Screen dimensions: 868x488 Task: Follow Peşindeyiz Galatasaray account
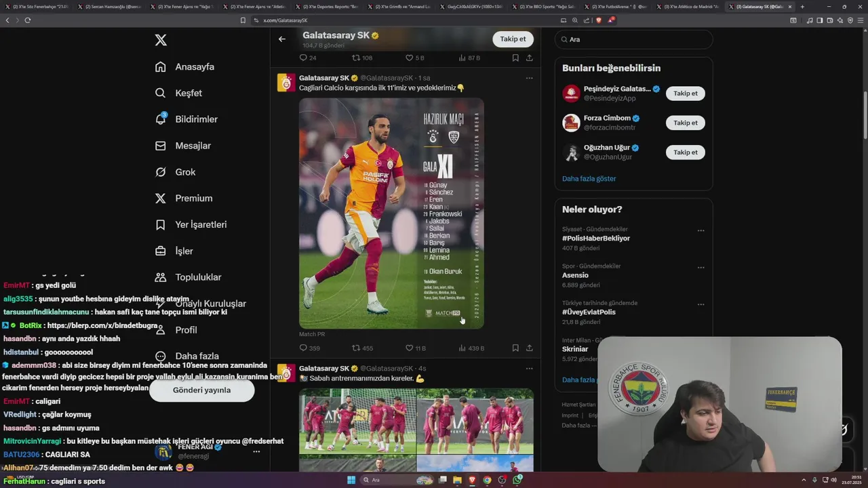[685, 94]
